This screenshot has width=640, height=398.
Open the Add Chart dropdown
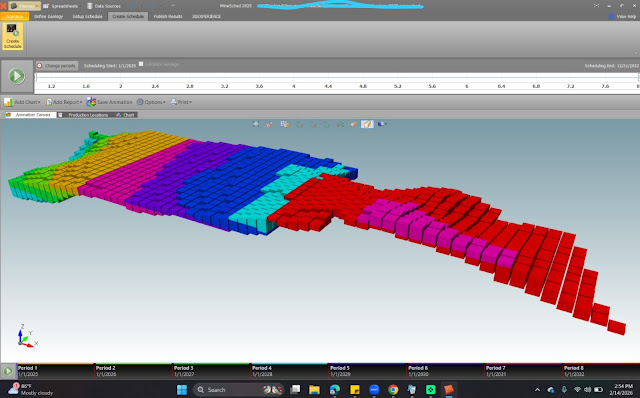coord(22,102)
